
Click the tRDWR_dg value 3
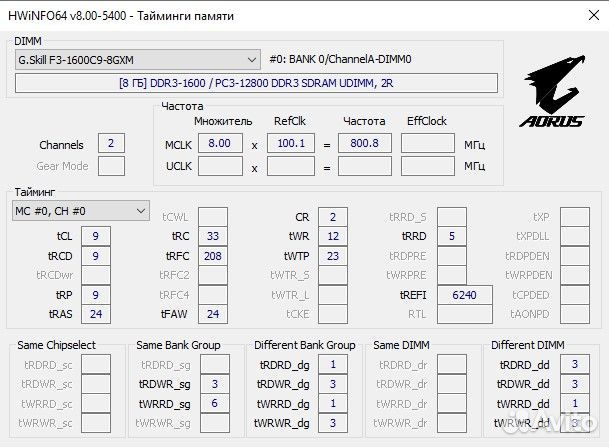pos(333,384)
